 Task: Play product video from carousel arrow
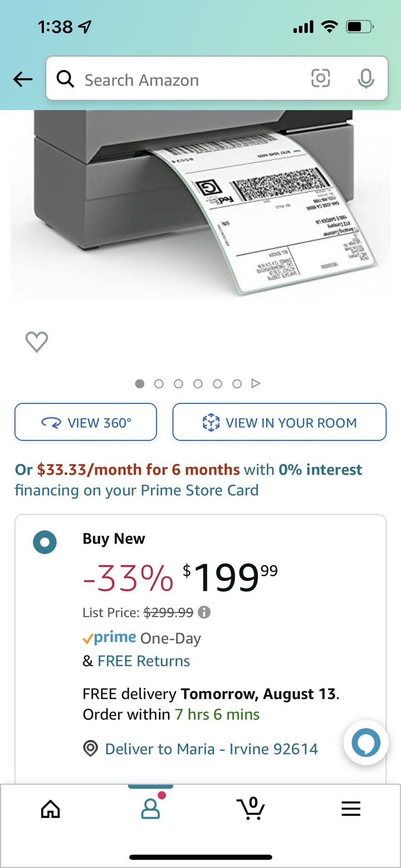[x=256, y=383]
